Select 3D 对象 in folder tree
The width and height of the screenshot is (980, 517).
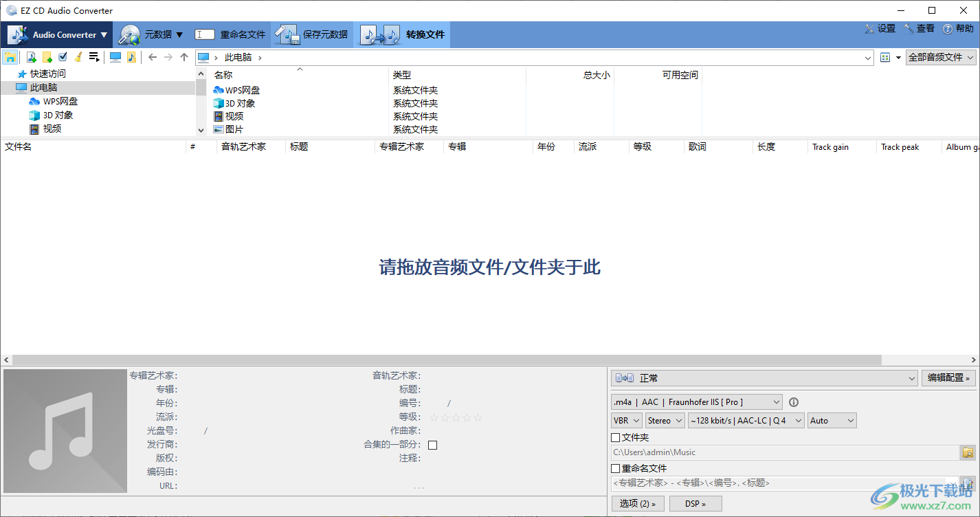pos(58,115)
